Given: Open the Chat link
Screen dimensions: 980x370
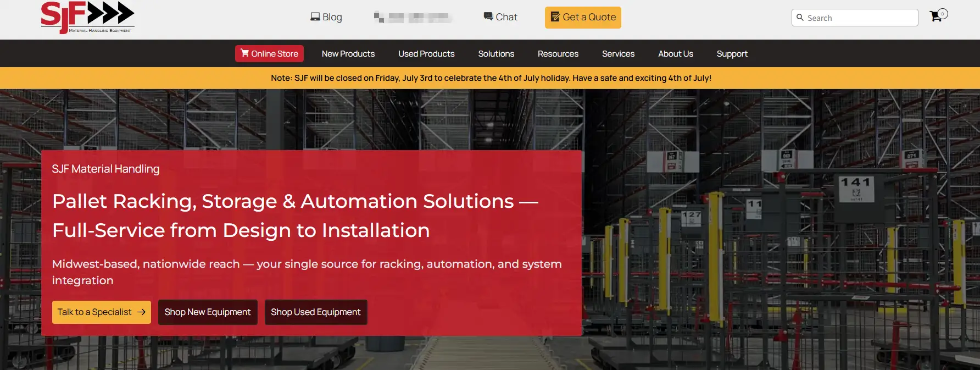Looking at the screenshot, I should 500,17.
